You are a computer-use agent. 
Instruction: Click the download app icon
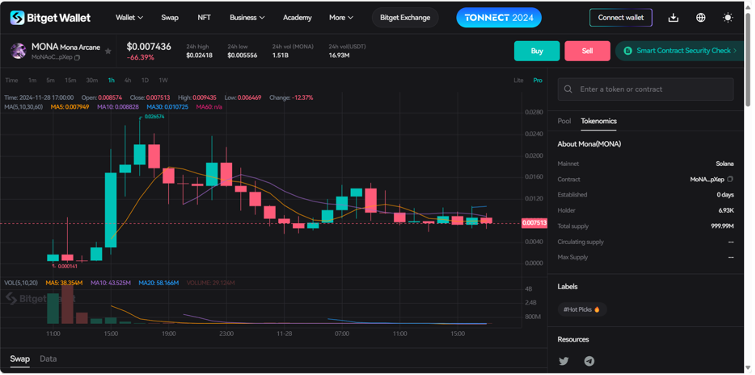674,18
